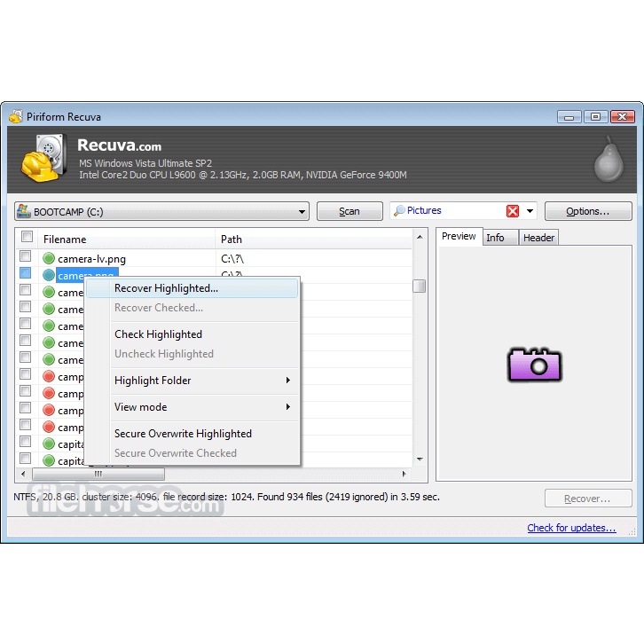The height and width of the screenshot is (644, 644).
Task: Choose Recover Highlighted... from context menu
Action: click(x=166, y=288)
